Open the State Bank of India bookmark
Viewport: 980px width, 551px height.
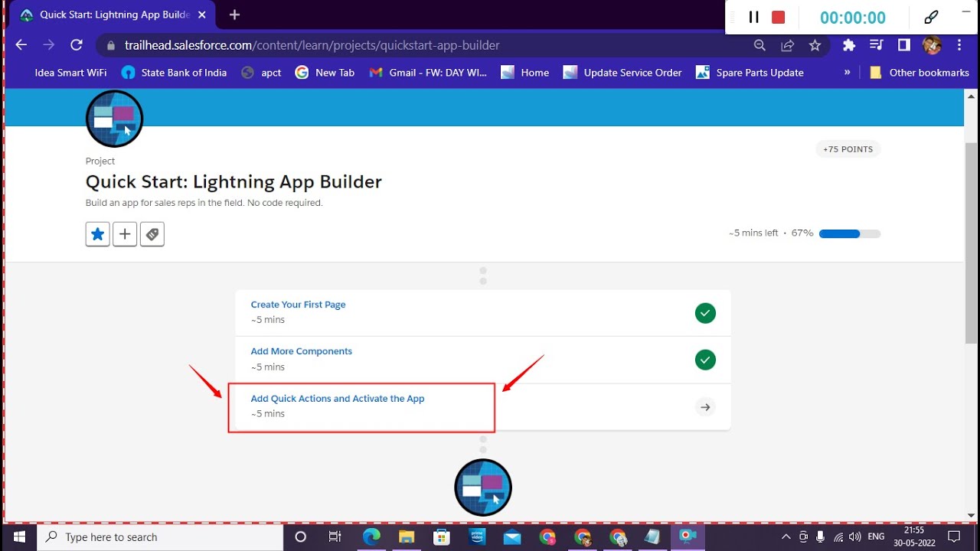coord(174,73)
